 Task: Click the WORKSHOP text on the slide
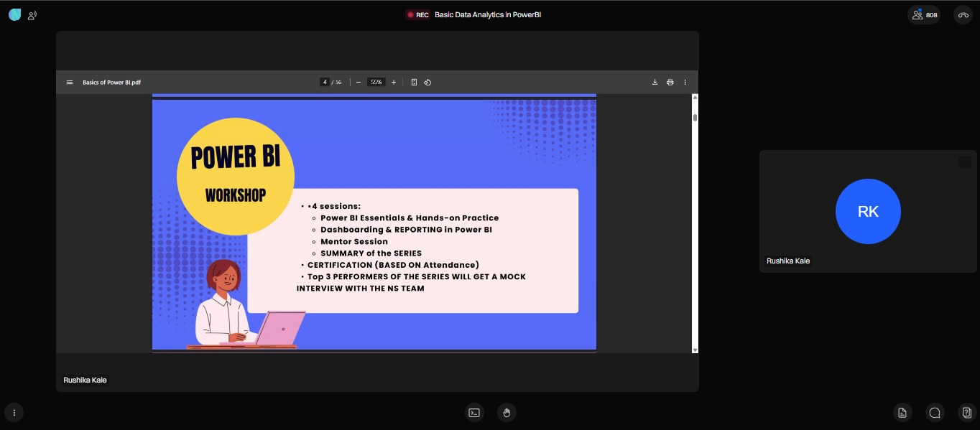tap(236, 195)
